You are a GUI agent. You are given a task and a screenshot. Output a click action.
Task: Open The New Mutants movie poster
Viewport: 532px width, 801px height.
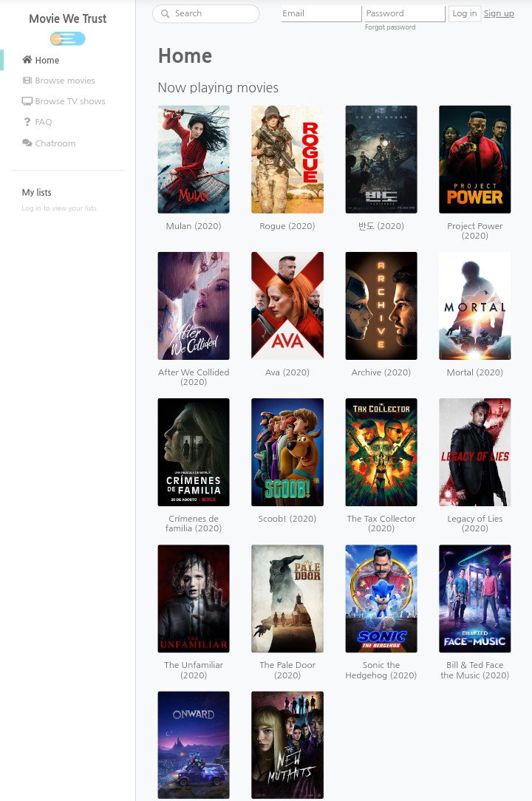click(287, 745)
